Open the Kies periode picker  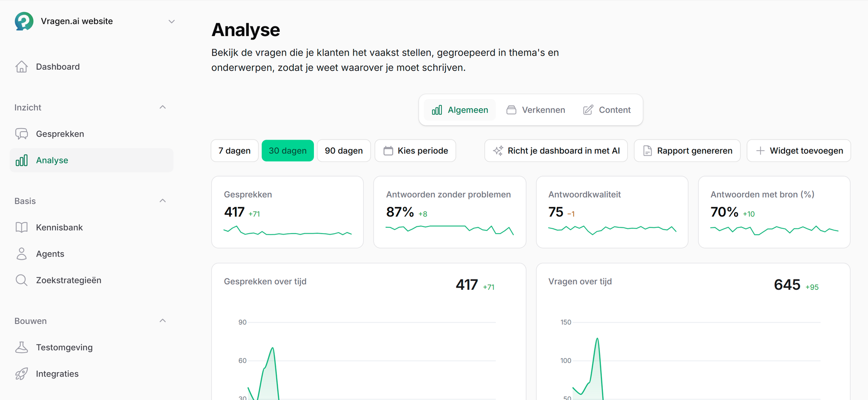pyautogui.click(x=415, y=151)
